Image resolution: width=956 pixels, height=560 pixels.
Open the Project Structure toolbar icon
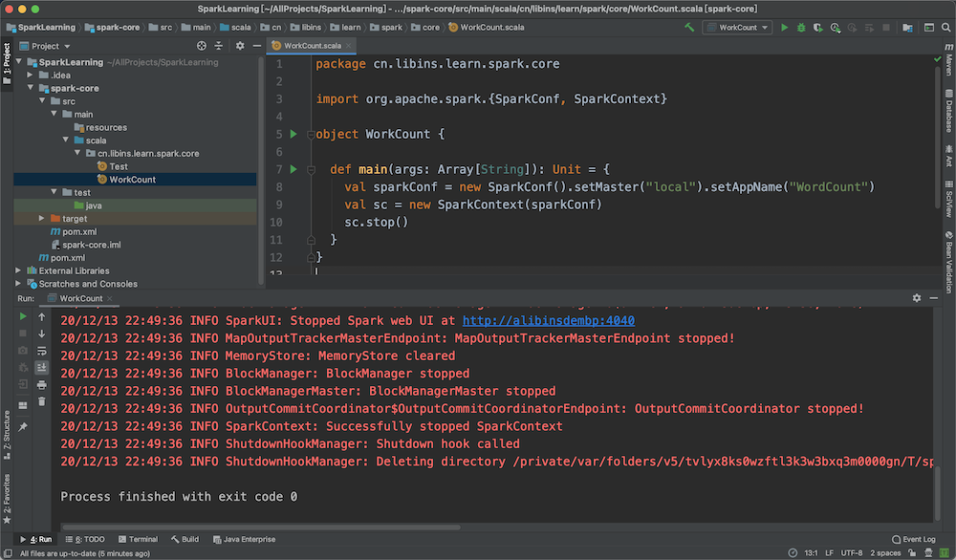pyautogui.click(x=909, y=28)
